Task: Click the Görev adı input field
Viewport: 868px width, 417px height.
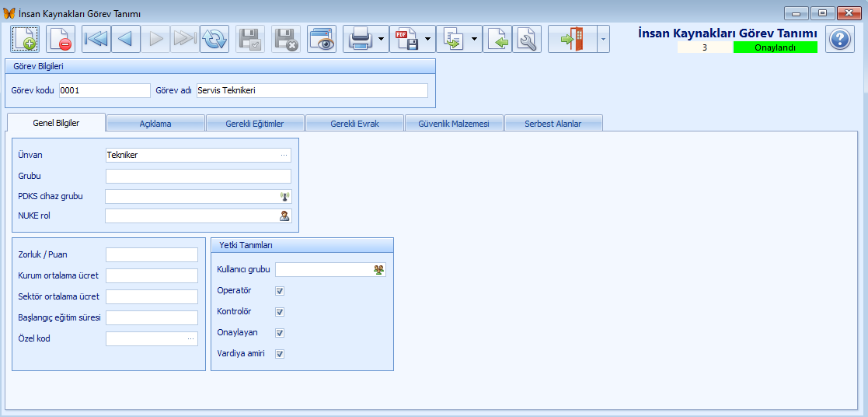Action: (312, 90)
